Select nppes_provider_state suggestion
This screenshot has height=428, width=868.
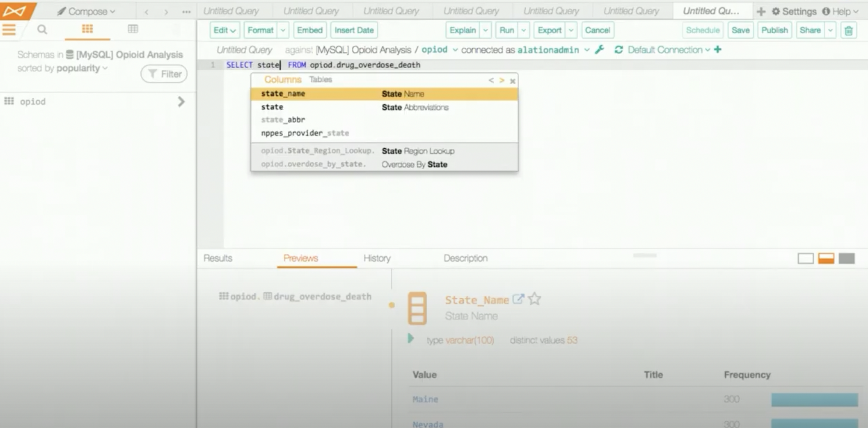click(384, 133)
